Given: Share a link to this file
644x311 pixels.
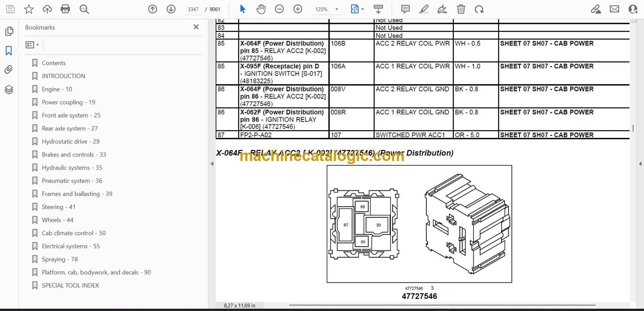Looking at the screenshot, I should tap(595, 9).
